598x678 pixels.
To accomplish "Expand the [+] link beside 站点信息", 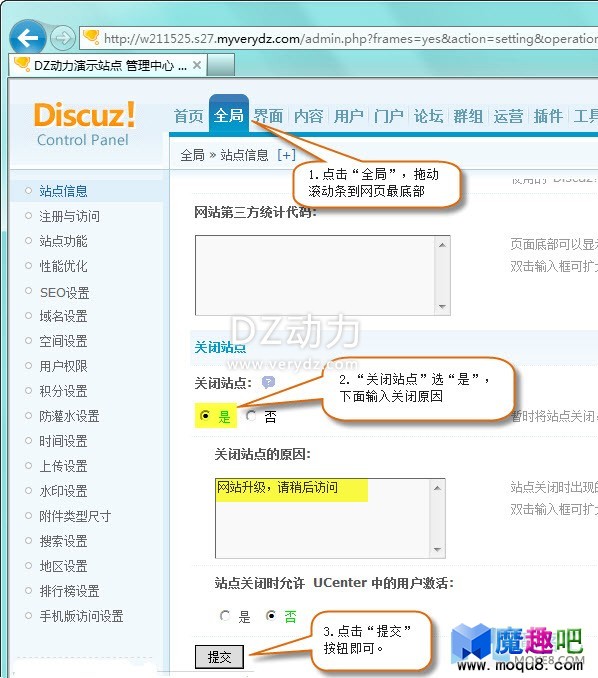I will click(x=286, y=155).
